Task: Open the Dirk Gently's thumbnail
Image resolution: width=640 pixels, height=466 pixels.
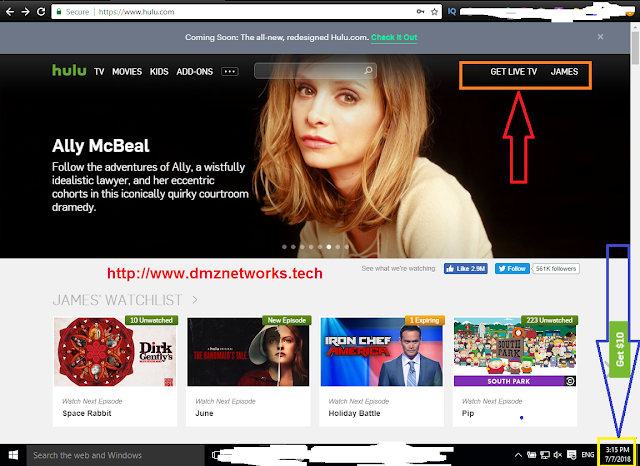Action: tap(115, 352)
